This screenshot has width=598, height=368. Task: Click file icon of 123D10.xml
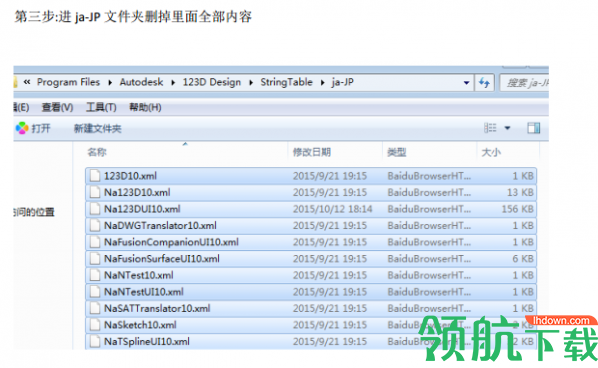point(95,176)
